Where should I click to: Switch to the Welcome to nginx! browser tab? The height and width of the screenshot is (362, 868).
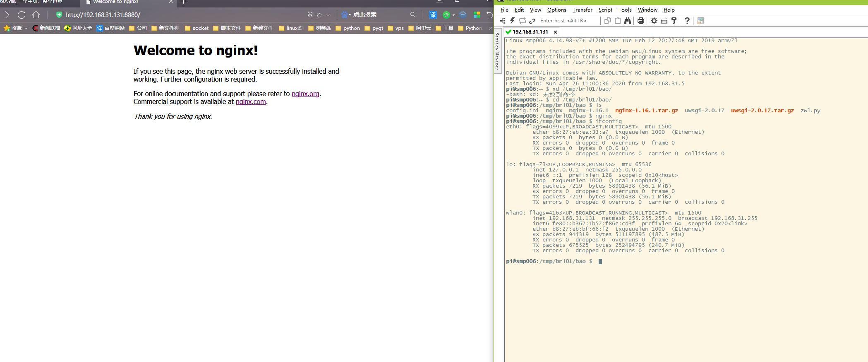[x=128, y=2]
